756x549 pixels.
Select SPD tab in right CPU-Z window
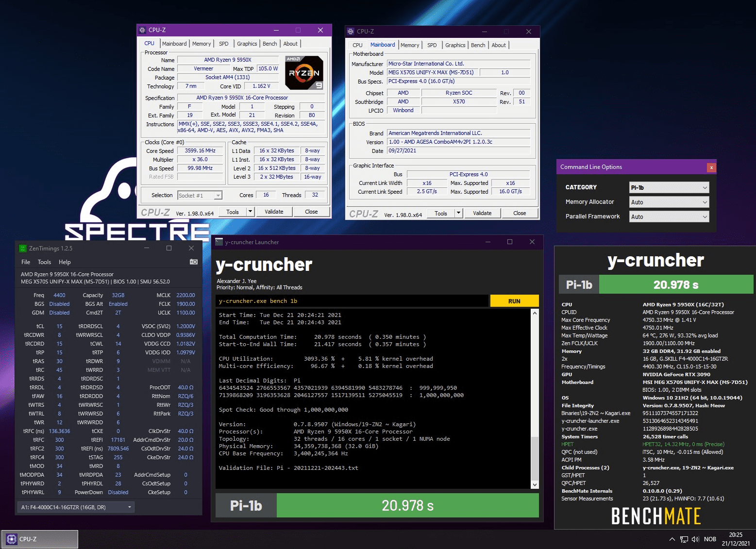tap(432, 45)
